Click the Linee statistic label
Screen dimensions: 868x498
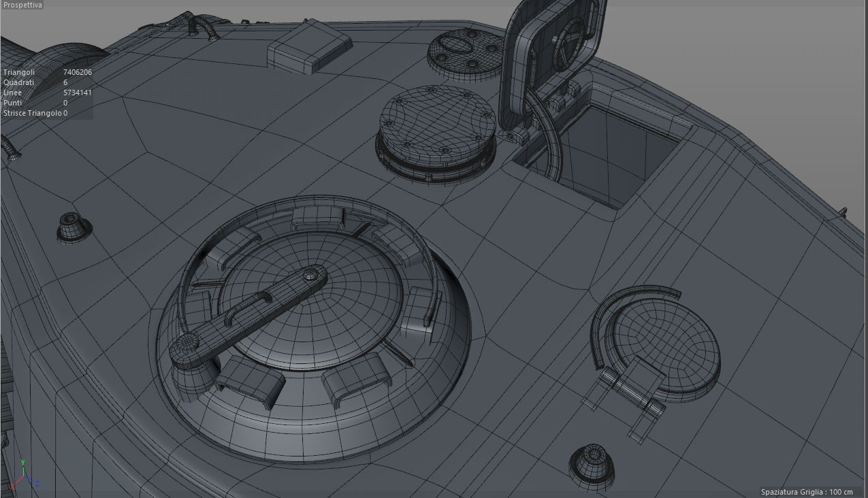coord(12,93)
